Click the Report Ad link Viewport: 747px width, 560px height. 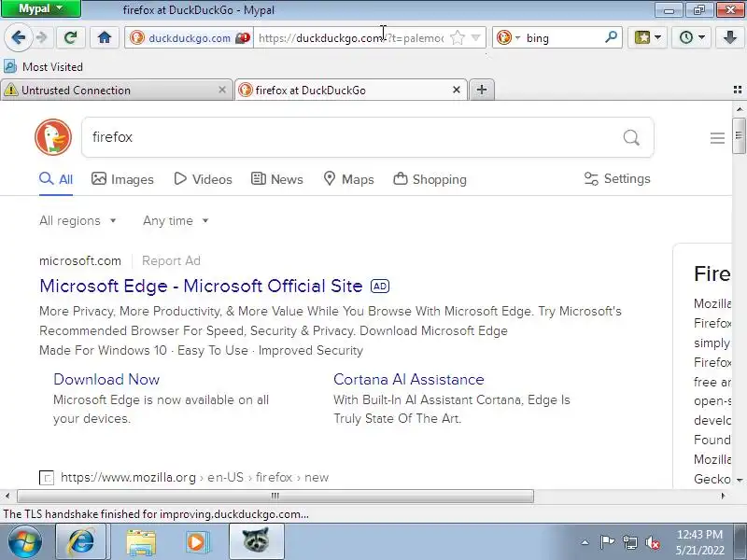(171, 260)
